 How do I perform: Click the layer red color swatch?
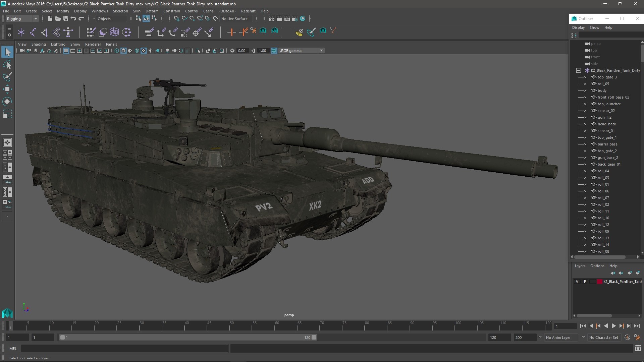pos(600,282)
